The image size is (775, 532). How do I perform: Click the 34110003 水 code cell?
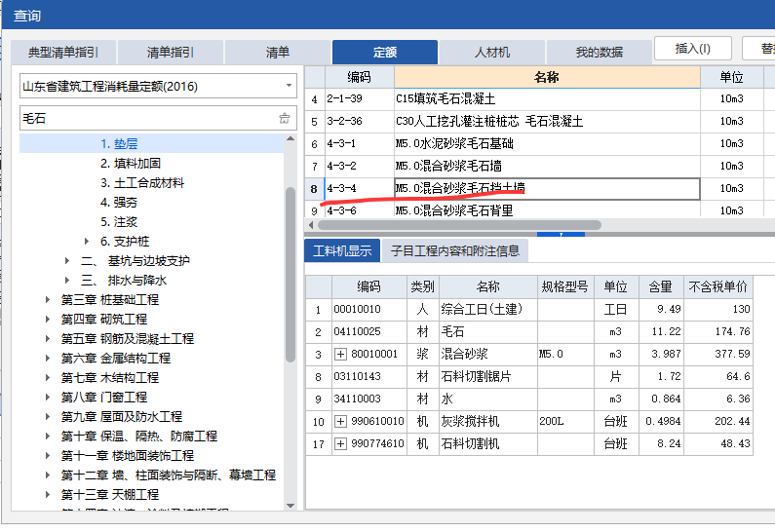[x=370, y=399]
